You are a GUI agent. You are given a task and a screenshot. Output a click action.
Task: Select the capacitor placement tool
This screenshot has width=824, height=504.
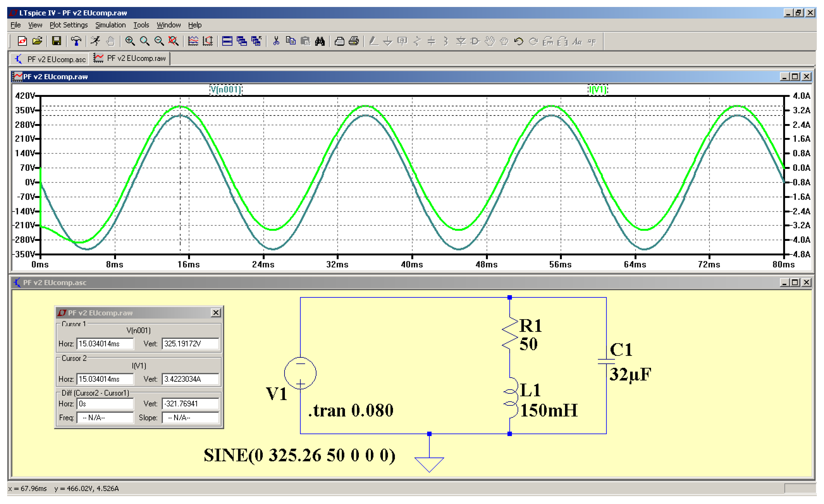tap(431, 41)
